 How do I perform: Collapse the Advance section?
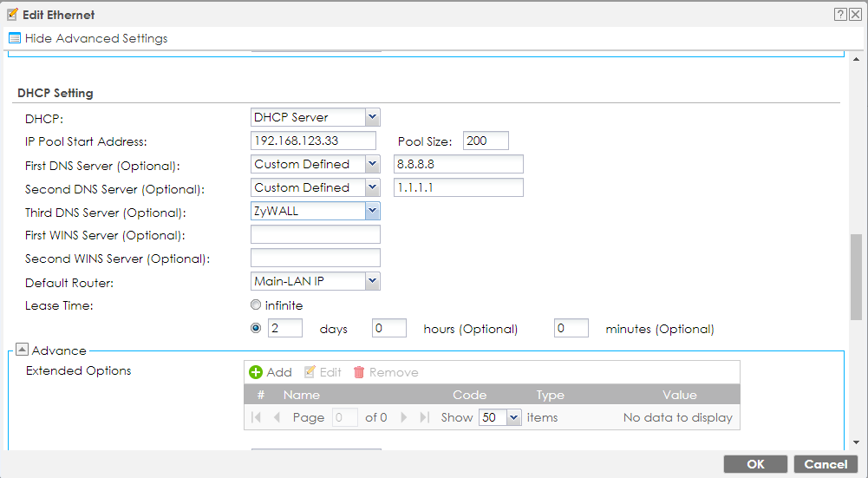pyautogui.click(x=23, y=350)
